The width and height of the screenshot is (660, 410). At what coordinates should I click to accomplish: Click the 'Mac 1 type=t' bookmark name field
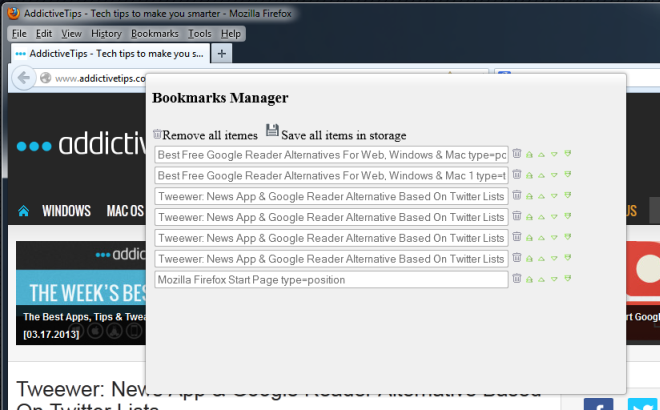coord(331,176)
